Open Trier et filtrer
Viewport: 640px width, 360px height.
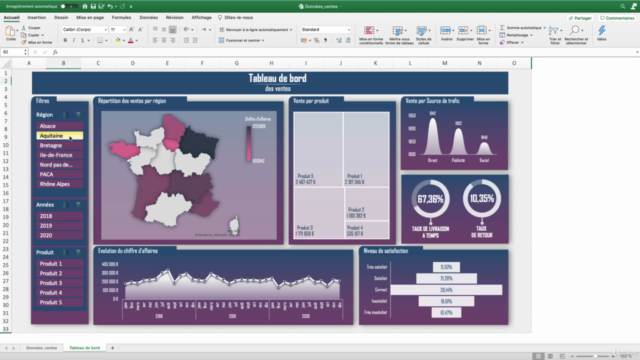click(x=555, y=35)
